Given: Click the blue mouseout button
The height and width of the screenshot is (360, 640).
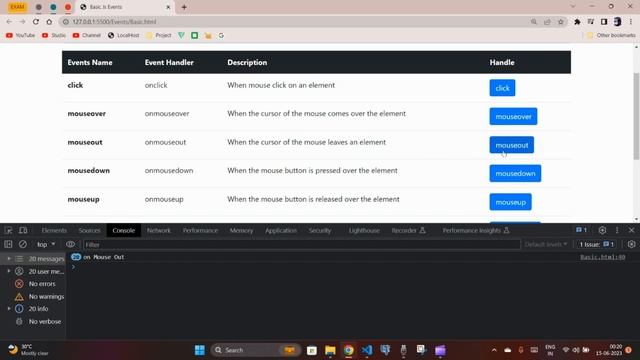Looking at the screenshot, I should pos(511,145).
